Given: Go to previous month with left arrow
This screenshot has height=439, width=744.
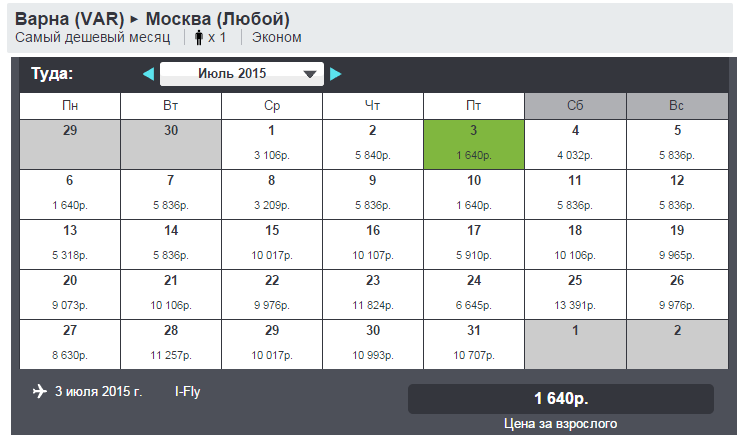Looking at the screenshot, I should pos(149,74).
